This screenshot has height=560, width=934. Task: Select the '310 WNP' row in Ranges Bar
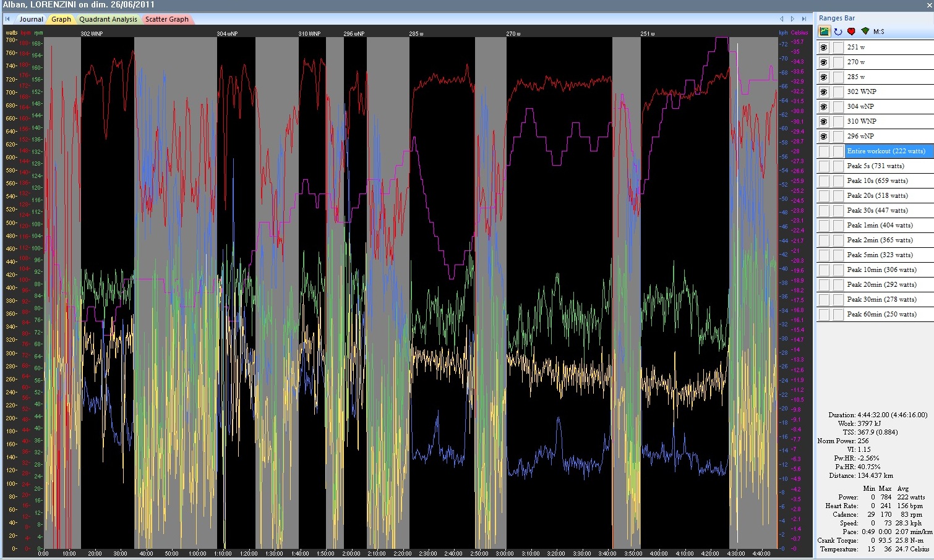[x=889, y=121]
